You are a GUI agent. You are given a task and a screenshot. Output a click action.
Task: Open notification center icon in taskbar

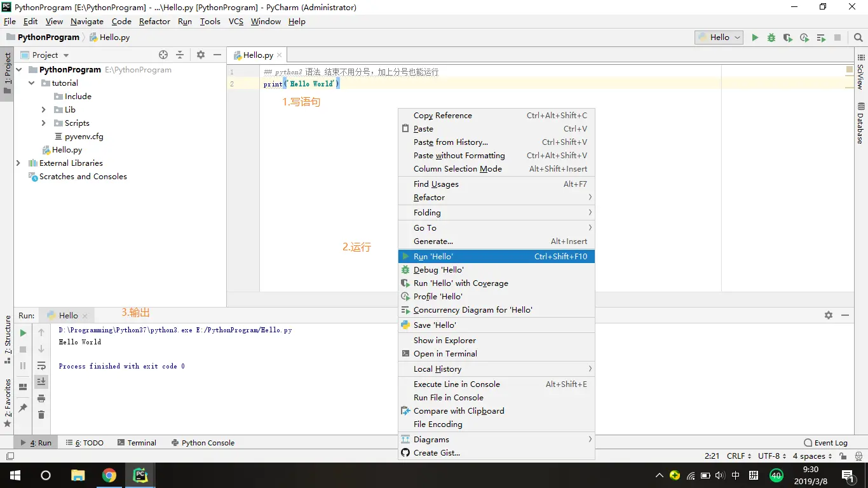click(848, 475)
